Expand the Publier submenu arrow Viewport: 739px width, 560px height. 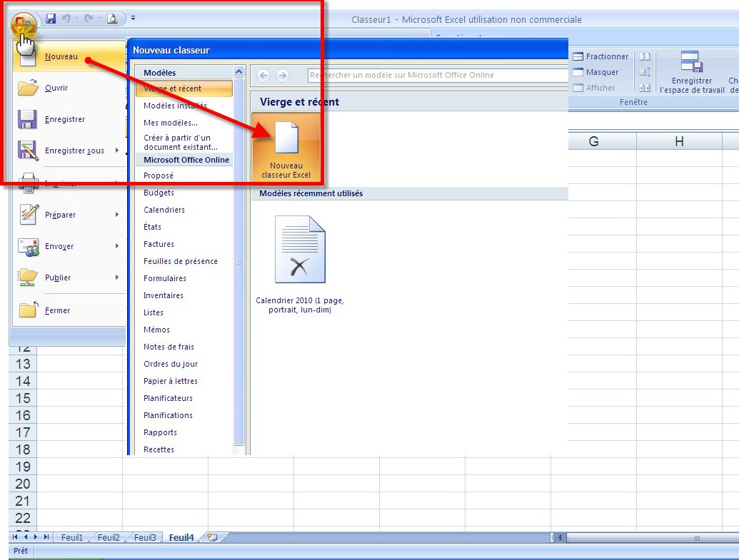[117, 278]
